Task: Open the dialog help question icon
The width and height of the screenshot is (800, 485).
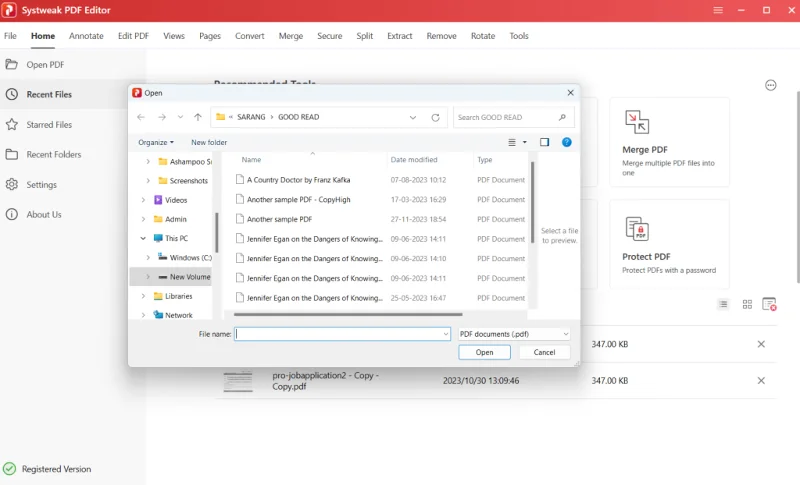Action: click(567, 142)
